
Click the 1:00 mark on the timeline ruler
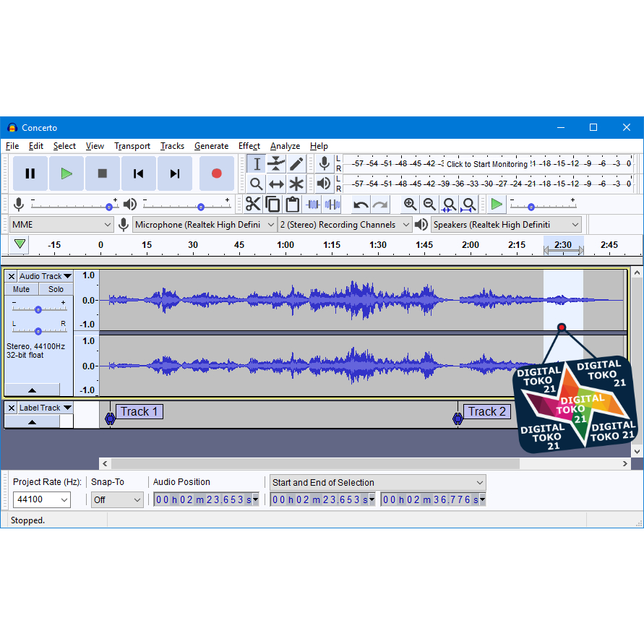tap(285, 245)
